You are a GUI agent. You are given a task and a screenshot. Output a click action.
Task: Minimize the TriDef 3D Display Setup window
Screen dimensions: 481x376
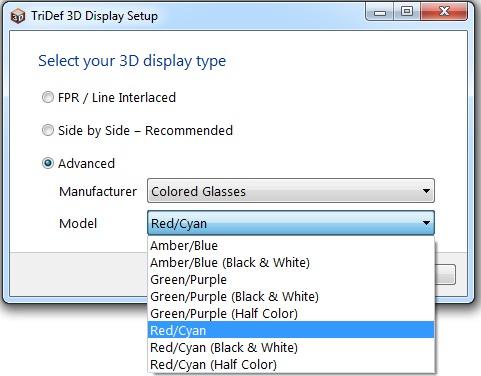coord(380,12)
